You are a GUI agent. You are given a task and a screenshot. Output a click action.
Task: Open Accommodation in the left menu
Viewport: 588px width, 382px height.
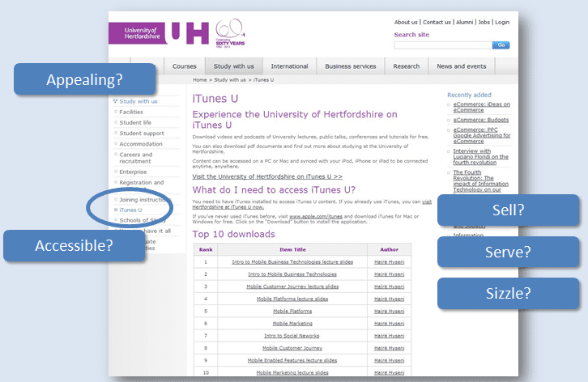(x=141, y=143)
